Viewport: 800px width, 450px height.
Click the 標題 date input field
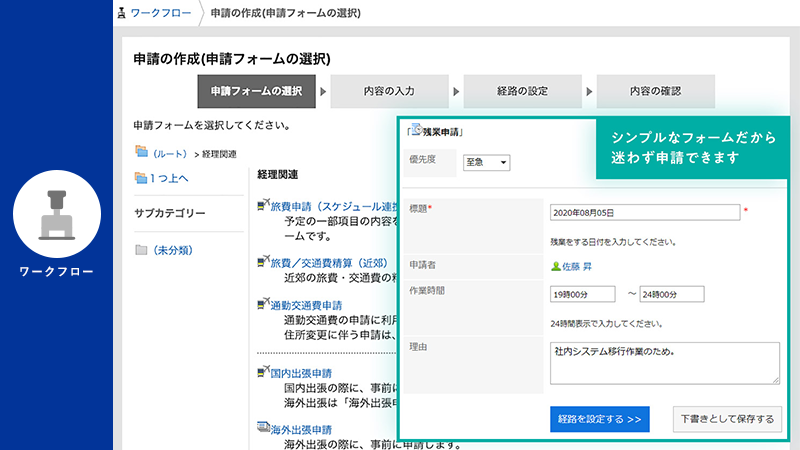tap(644, 212)
